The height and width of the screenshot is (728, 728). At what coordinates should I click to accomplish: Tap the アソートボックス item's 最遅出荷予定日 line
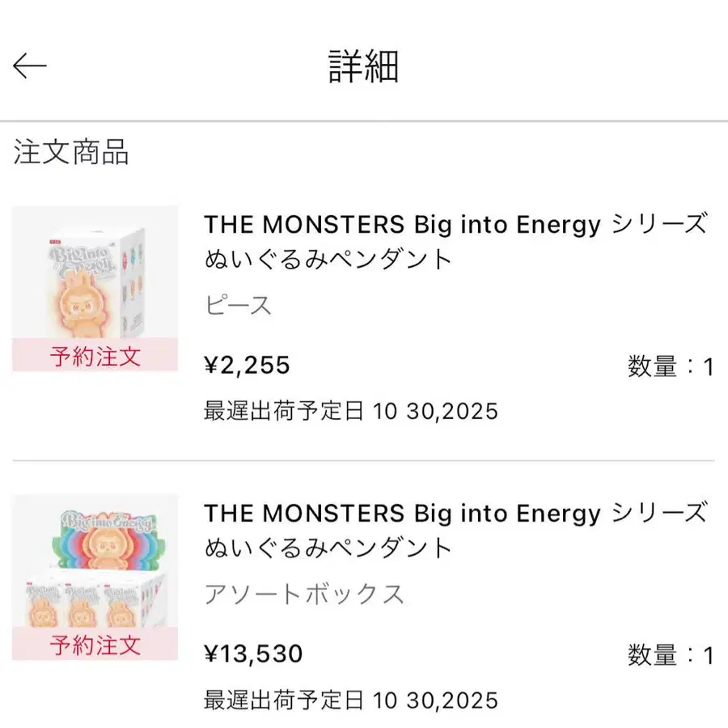point(350,699)
